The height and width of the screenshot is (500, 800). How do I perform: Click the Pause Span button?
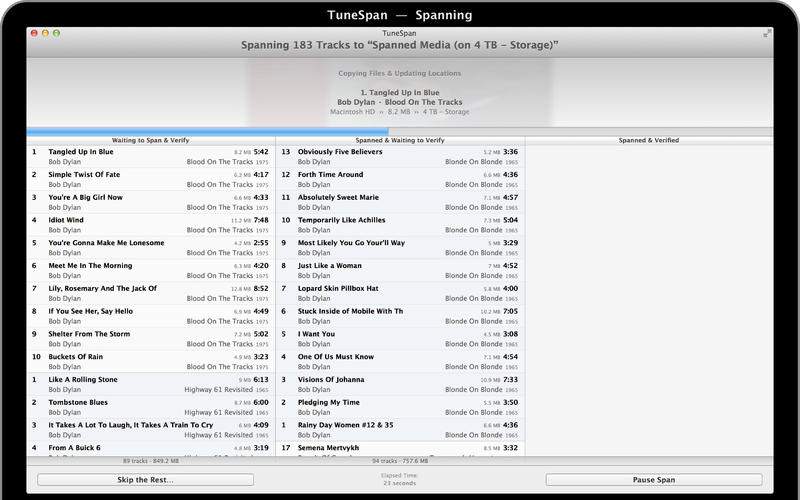coord(654,480)
